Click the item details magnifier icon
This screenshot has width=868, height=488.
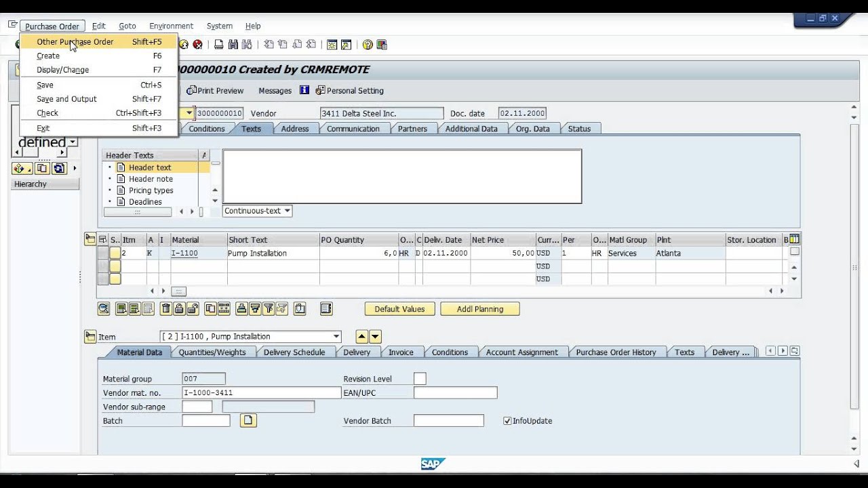(104, 309)
